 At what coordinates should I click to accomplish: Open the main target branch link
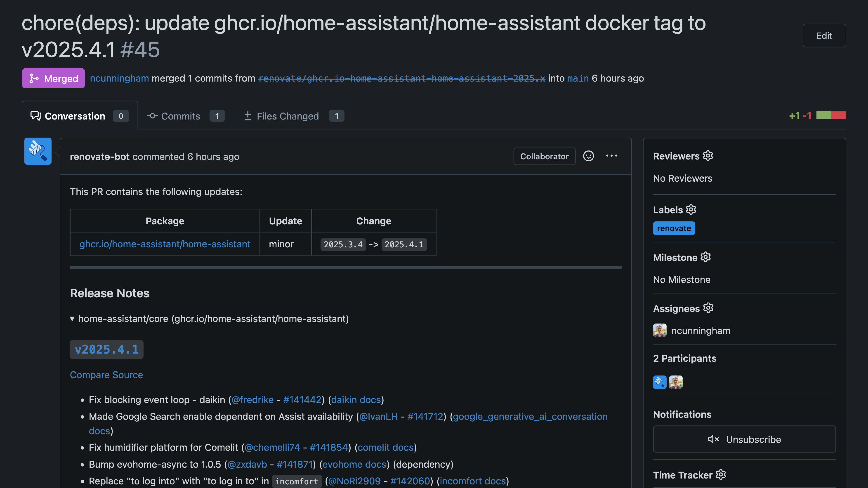coord(578,78)
